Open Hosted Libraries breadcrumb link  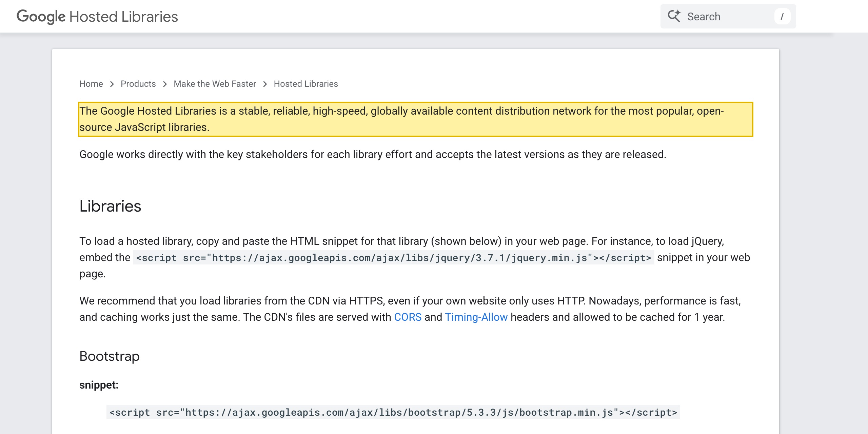tap(306, 84)
